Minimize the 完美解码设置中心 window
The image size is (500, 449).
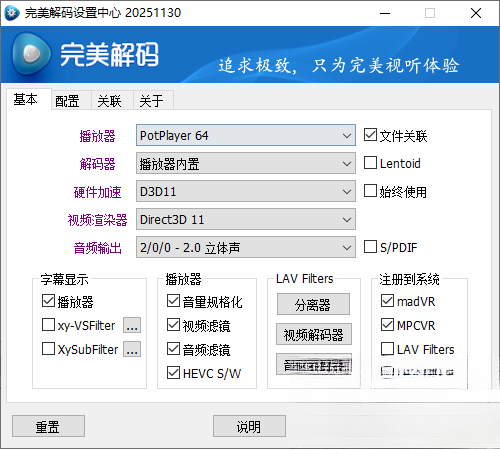[385, 13]
